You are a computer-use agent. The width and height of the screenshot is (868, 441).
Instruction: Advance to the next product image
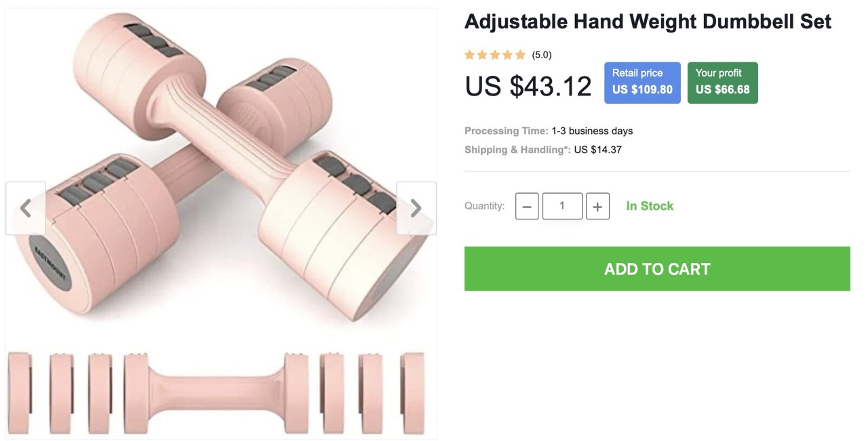click(x=416, y=208)
